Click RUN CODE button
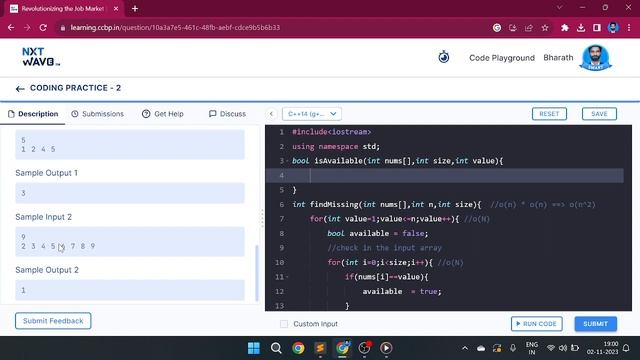 pos(536,324)
